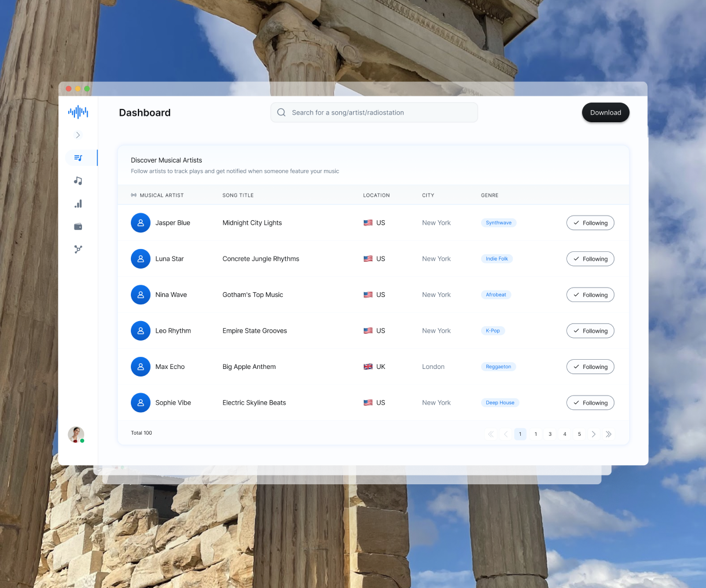The height and width of the screenshot is (588, 706).
Task: Go to next page with single-right arrow
Action: pos(594,434)
